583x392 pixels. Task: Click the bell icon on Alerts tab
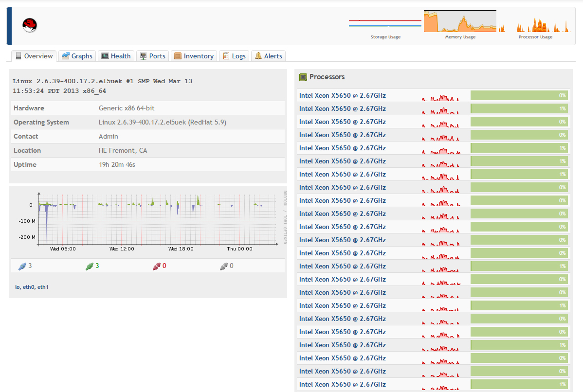coord(258,56)
